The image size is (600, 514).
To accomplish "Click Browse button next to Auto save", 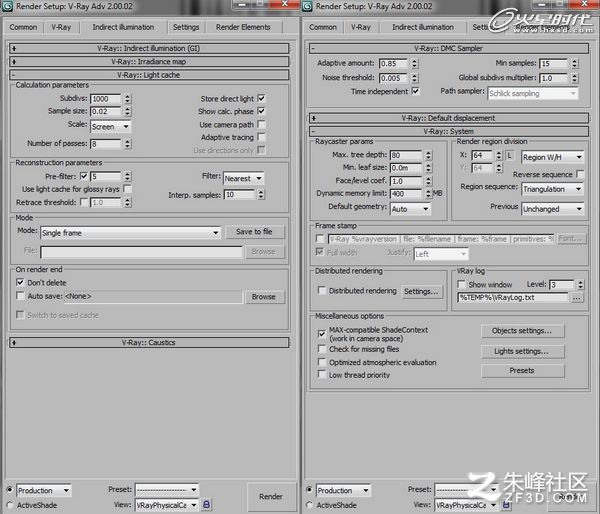I will click(x=264, y=297).
